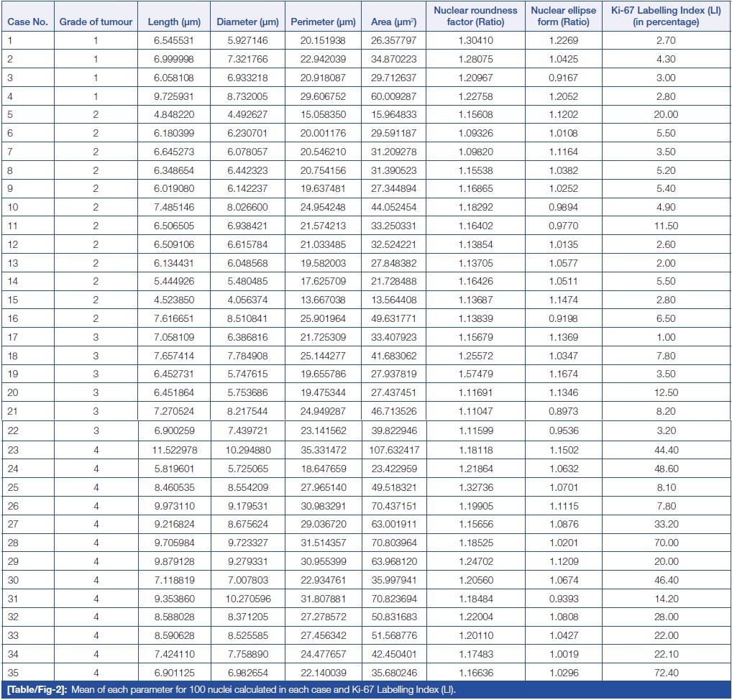This screenshot has width=732, height=700.
Task: Select the length value 6.545531 in case 1
Action: pos(173,40)
